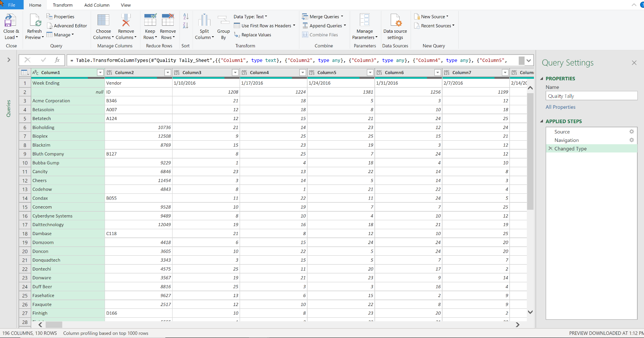Image resolution: width=644 pixels, height=338 pixels.
Task: Switch to the View tab
Action: tap(126, 5)
